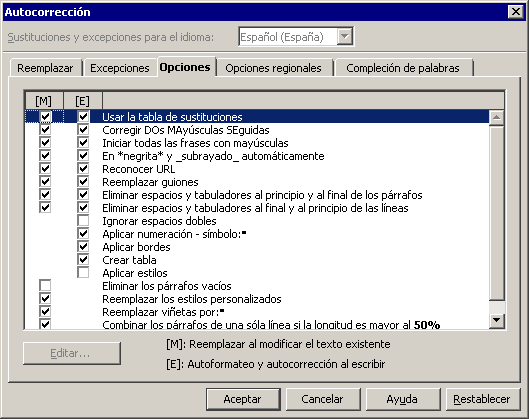
Task: Toggle [M] for espacios al principio y final de párrafos
Action: pos(45,195)
